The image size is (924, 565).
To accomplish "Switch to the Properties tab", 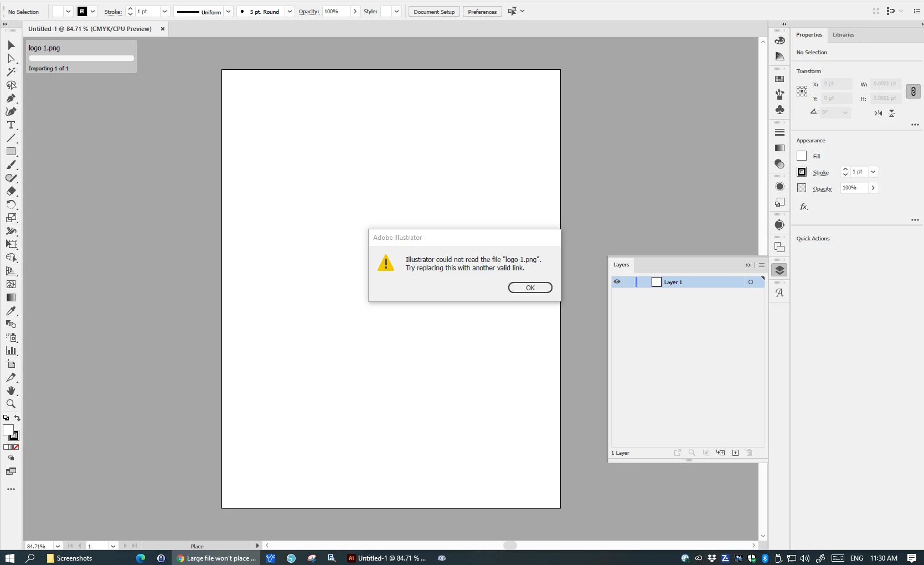I will coord(809,35).
